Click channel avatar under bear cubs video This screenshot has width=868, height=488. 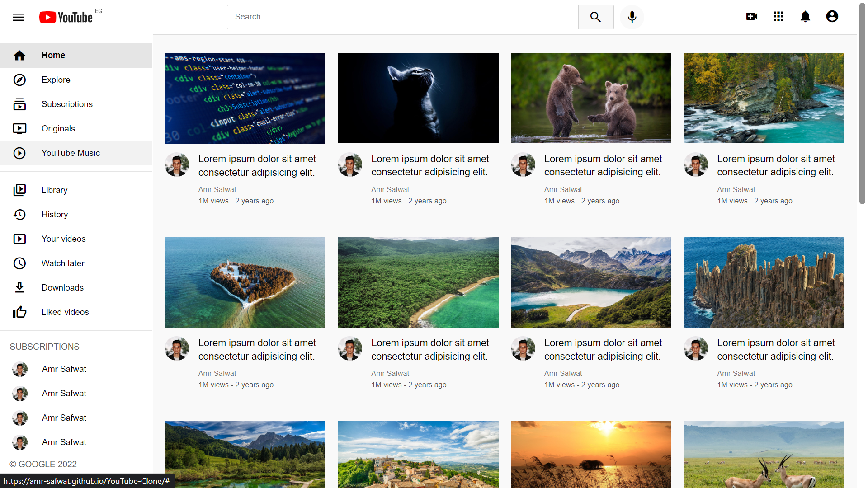point(523,164)
